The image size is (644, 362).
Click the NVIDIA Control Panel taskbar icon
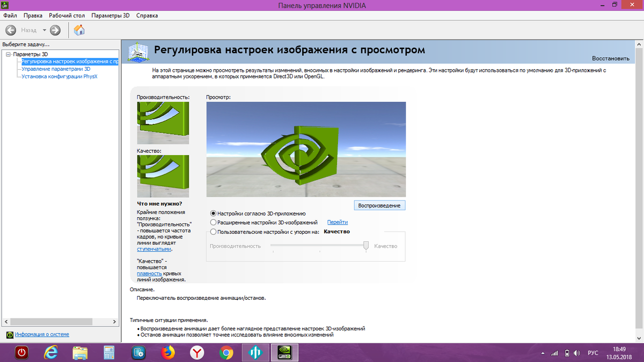click(284, 352)
